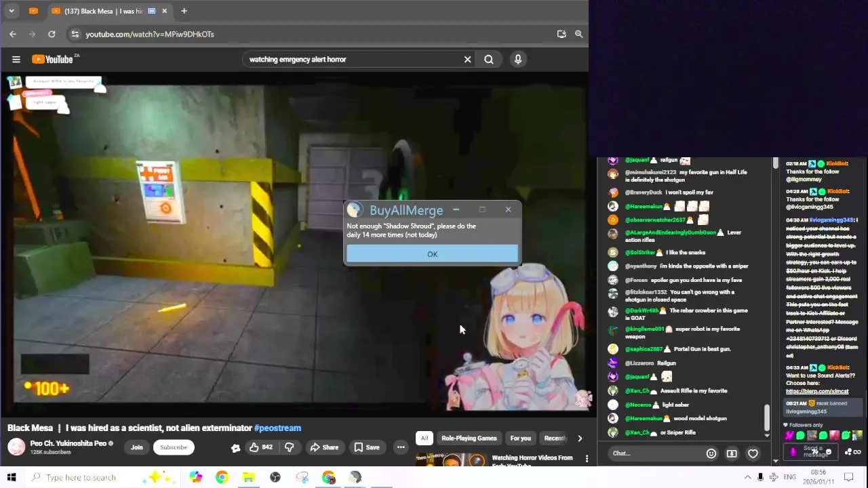The height and width of the screenshot is (488, 868).
Task: Open browser zoom magnifier in address bar
Action: pyautogui.click(x=578, y=34)
